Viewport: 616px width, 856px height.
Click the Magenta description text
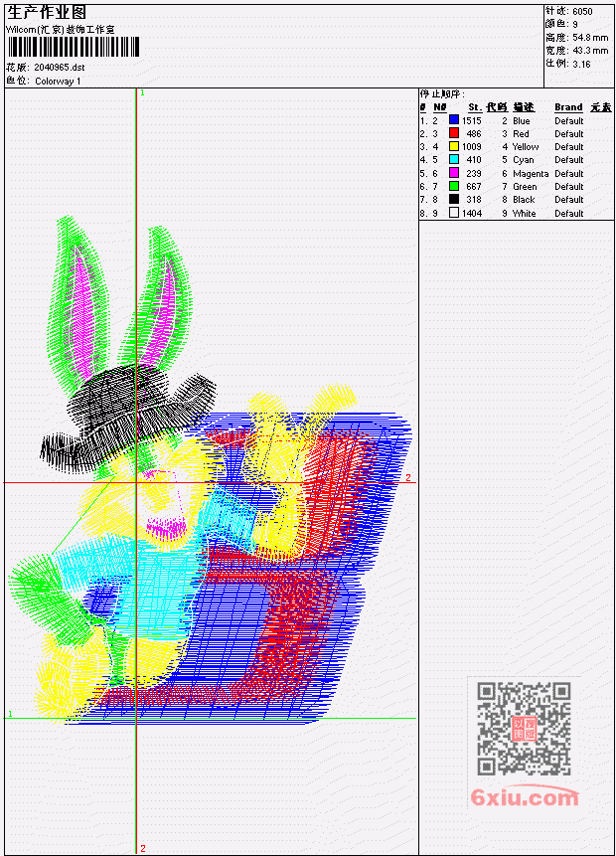click(531, 174)
